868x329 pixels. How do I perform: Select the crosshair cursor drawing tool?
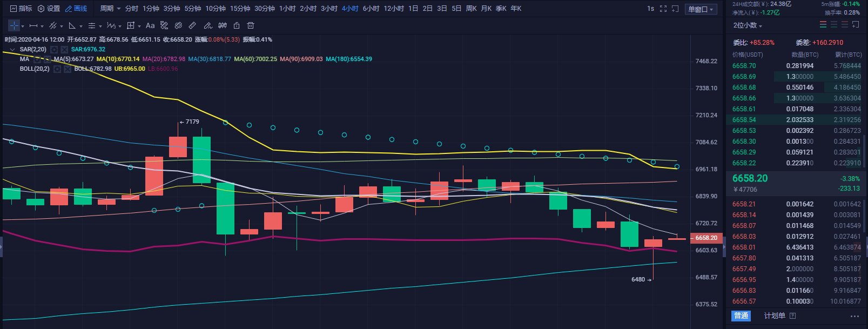[x=14, y=25]
